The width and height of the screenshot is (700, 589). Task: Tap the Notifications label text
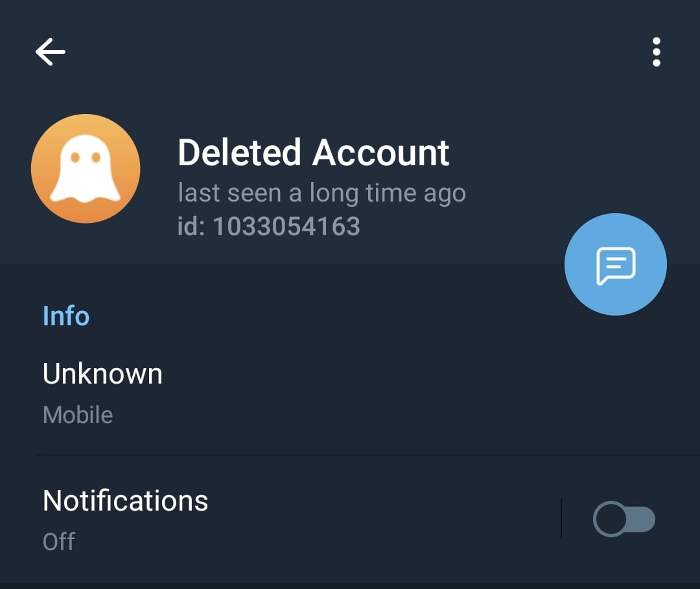[125, 501]
